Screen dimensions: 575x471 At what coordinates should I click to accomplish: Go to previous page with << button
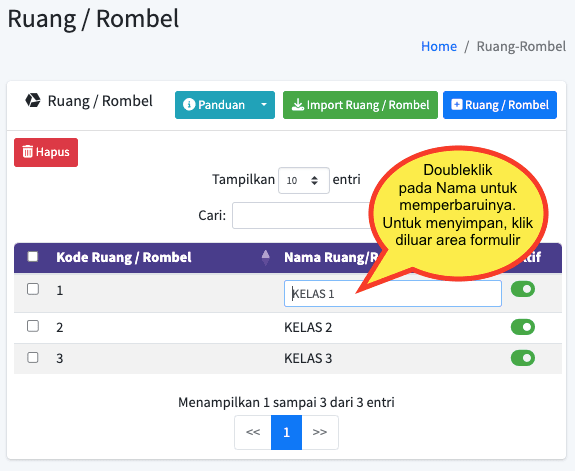(x=253, y=432)
